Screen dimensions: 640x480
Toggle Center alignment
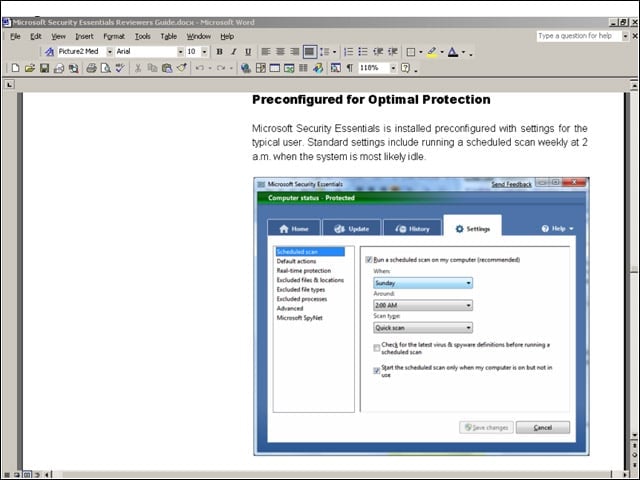point(280,52)
